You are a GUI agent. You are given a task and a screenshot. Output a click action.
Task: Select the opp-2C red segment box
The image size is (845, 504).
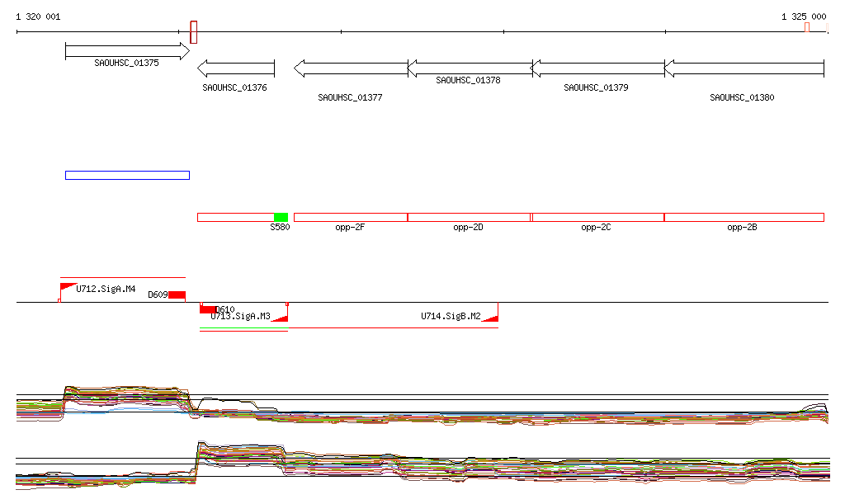tap(598, 218)
